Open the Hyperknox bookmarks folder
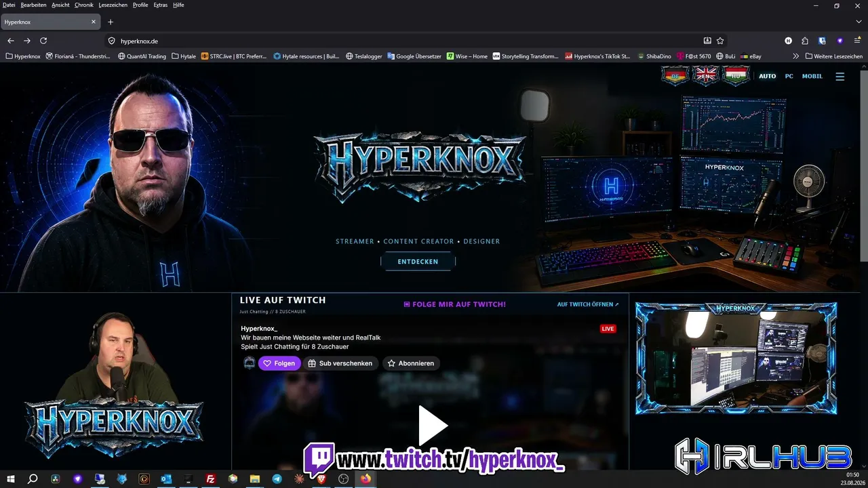 pos(23,56)
